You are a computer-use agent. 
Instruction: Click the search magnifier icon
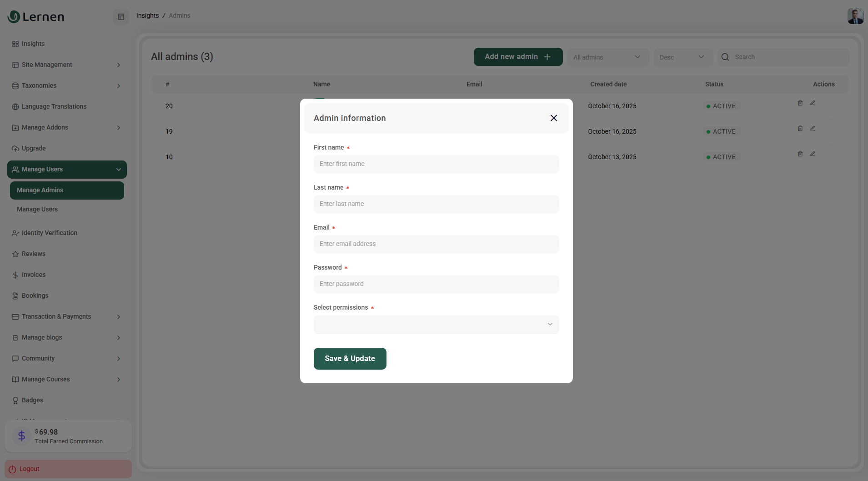tap(725, 57)
